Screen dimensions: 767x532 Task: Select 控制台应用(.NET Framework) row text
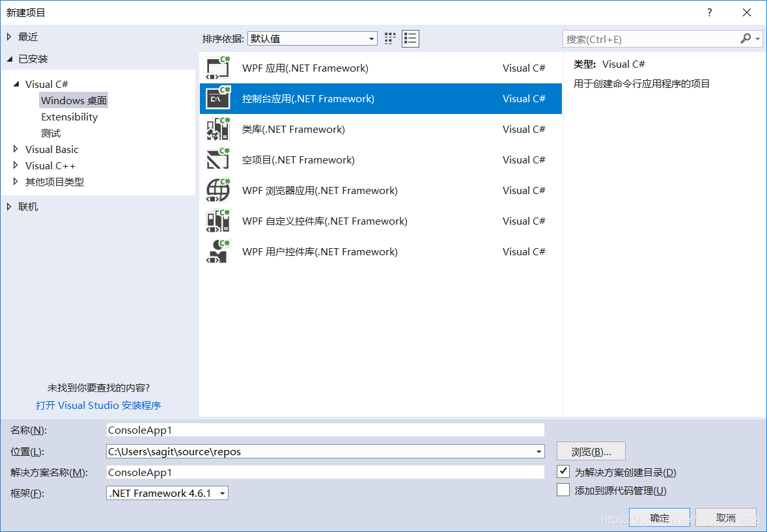(x=308, y=98)
